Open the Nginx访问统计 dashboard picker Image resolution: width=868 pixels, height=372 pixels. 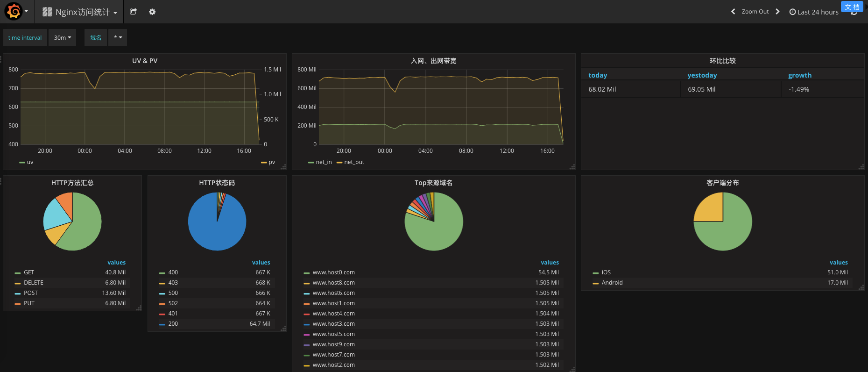79,12
